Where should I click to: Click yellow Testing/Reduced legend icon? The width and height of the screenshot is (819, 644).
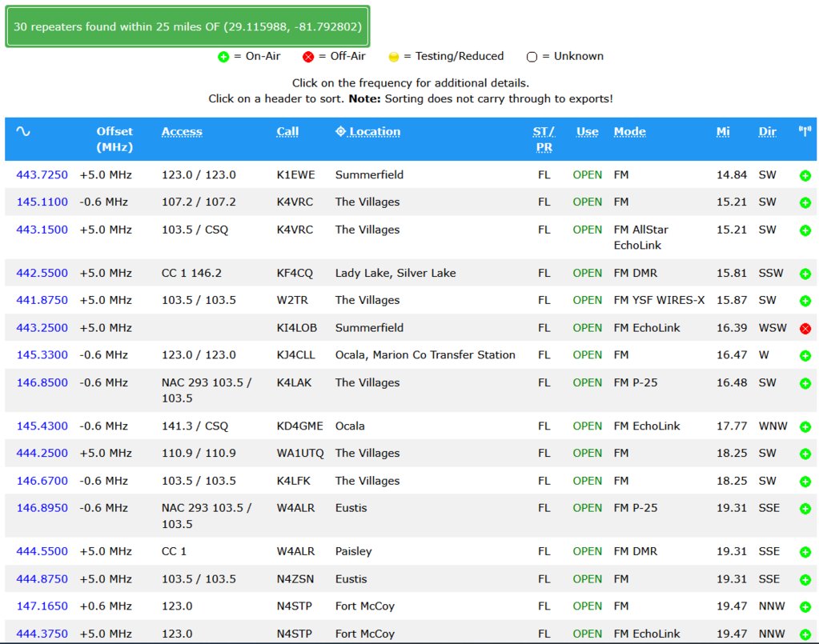pyautogui.click(x=394, y=57)
